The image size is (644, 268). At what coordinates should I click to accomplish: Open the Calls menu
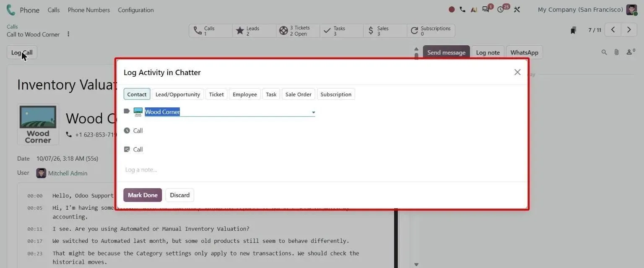tap(54, 10)
